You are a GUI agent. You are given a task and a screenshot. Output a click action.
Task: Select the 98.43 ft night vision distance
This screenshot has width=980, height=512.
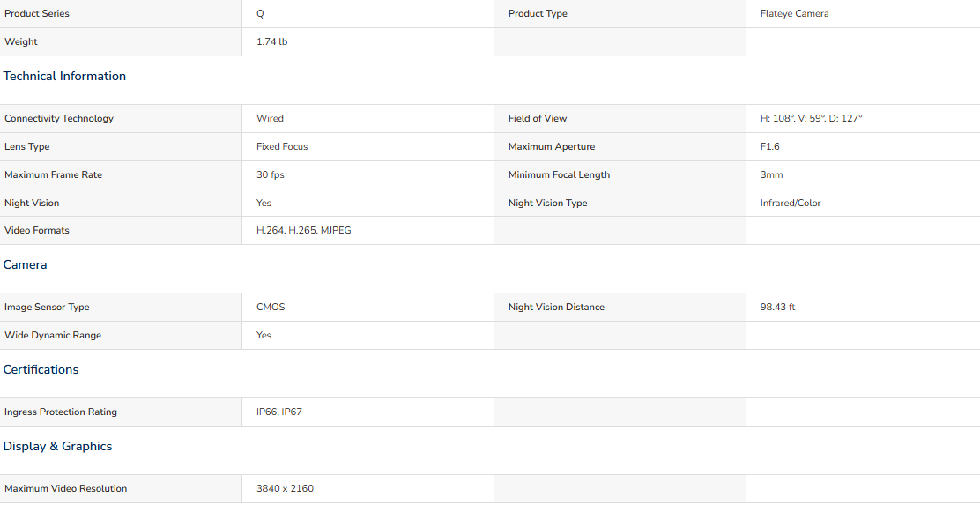[777, 308]
